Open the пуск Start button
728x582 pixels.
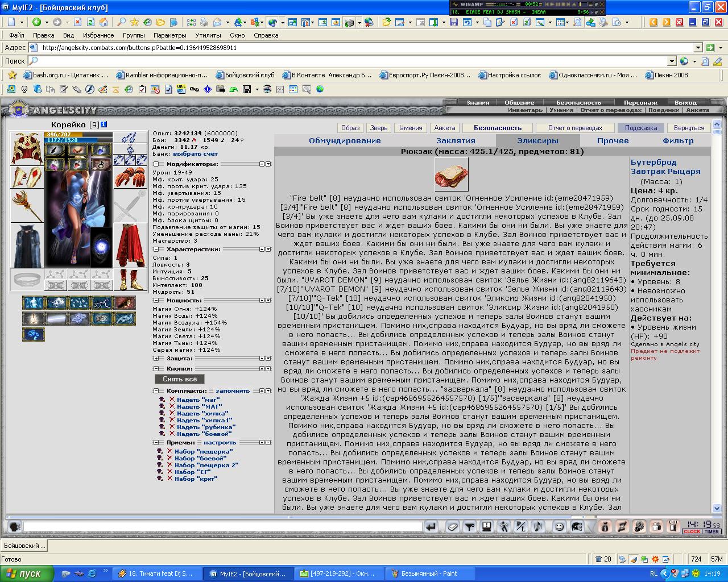point(27,573)
